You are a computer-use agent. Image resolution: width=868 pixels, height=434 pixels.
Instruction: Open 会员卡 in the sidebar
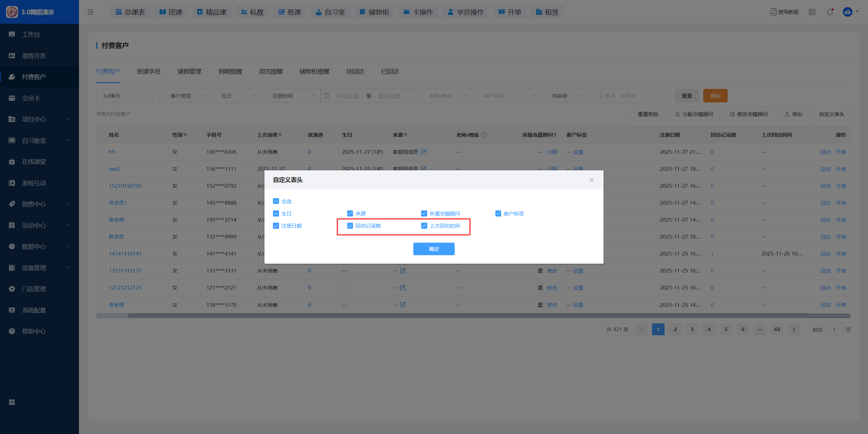[x=31, y=98]
